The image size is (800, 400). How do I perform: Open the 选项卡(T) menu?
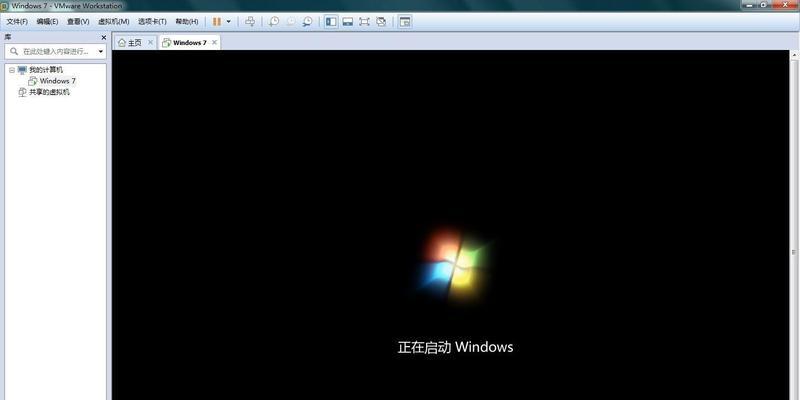(x=152, y=22)
